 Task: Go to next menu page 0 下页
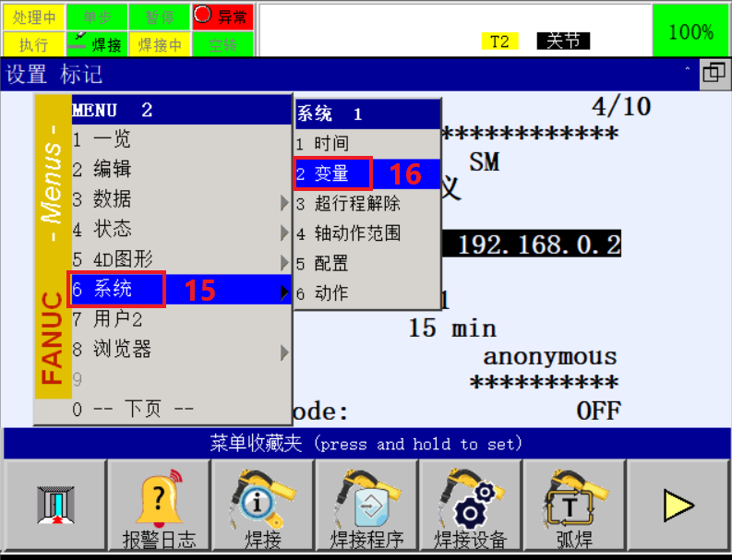[181, 410]
